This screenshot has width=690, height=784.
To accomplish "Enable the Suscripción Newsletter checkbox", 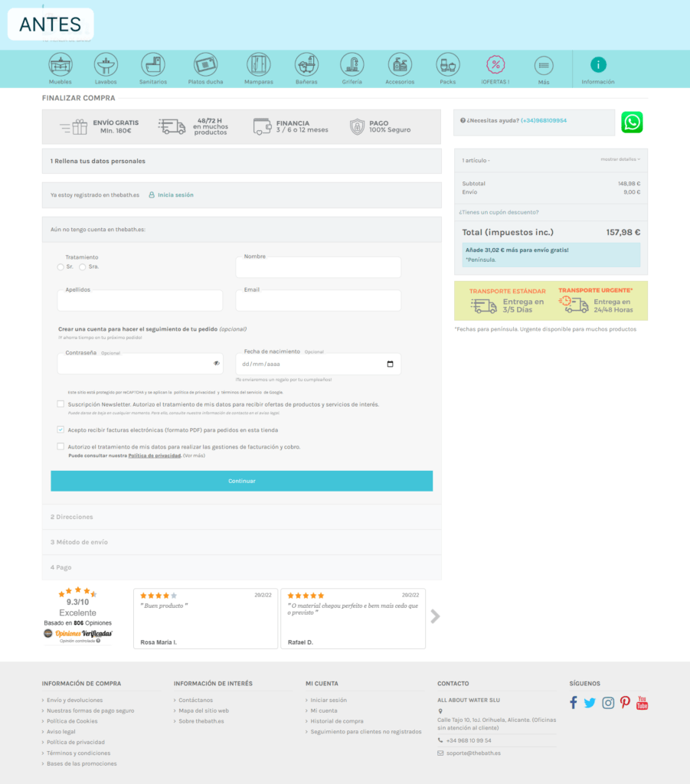I will pos(60,403).
